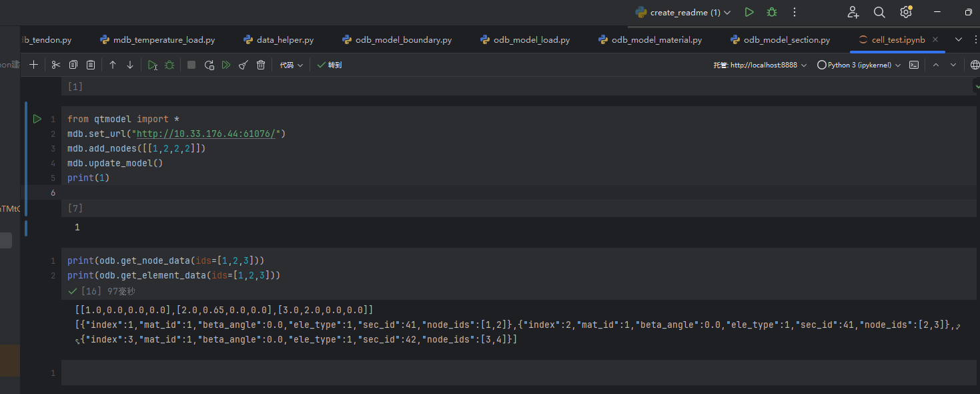980x394 pixels.
Task: Click the green inspection checkmark at right edge
Action: click(x=976, y=87)
